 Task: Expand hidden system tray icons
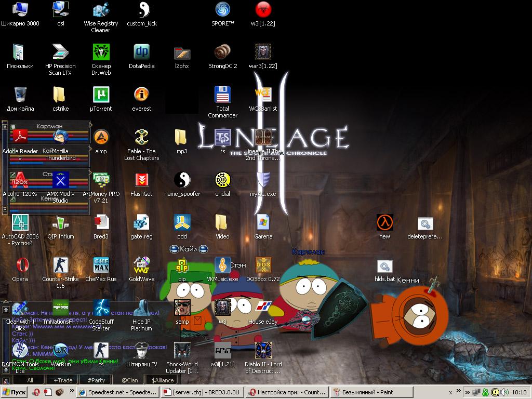(467, 392)
